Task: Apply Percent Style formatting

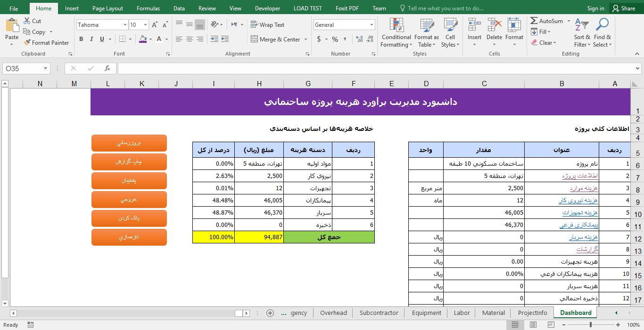Action: pyautogui.click(x=335, y=40)
